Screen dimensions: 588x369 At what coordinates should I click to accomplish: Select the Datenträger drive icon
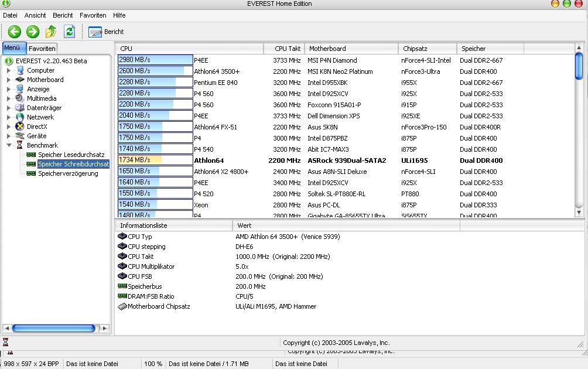click(x=20, y=108)
